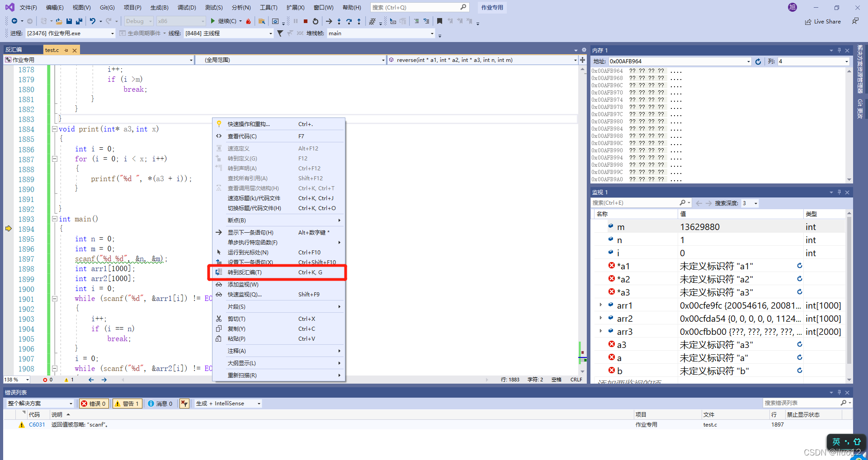
Task: Click the memory address input field
Action: point(680,61)
